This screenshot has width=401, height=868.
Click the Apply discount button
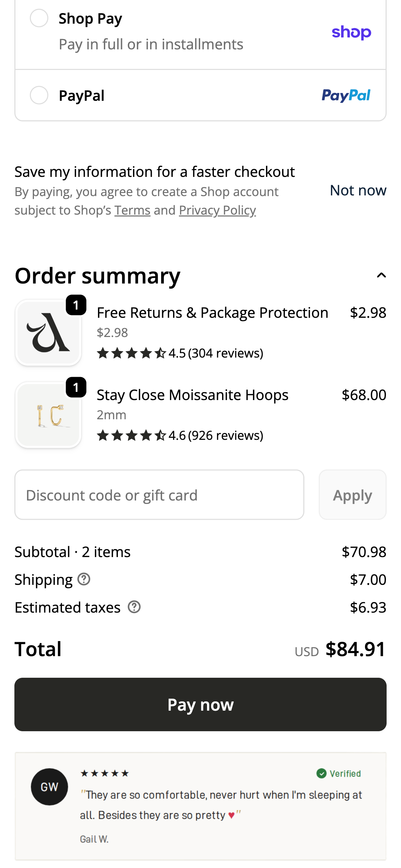[x=352, y=495]
